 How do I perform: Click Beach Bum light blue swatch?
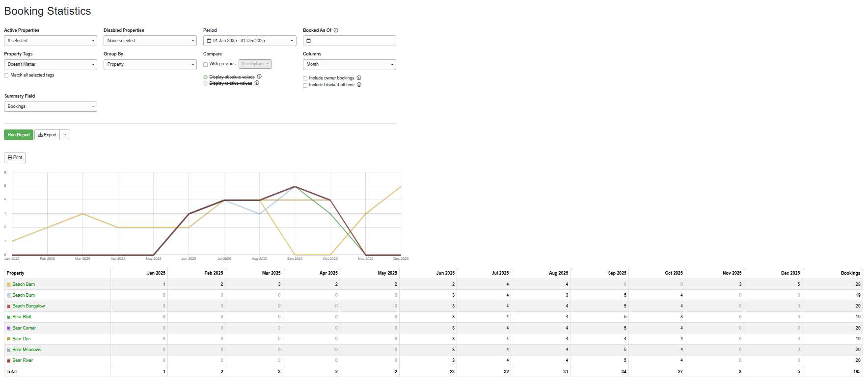pyautogui.click(x=9, y=295)
